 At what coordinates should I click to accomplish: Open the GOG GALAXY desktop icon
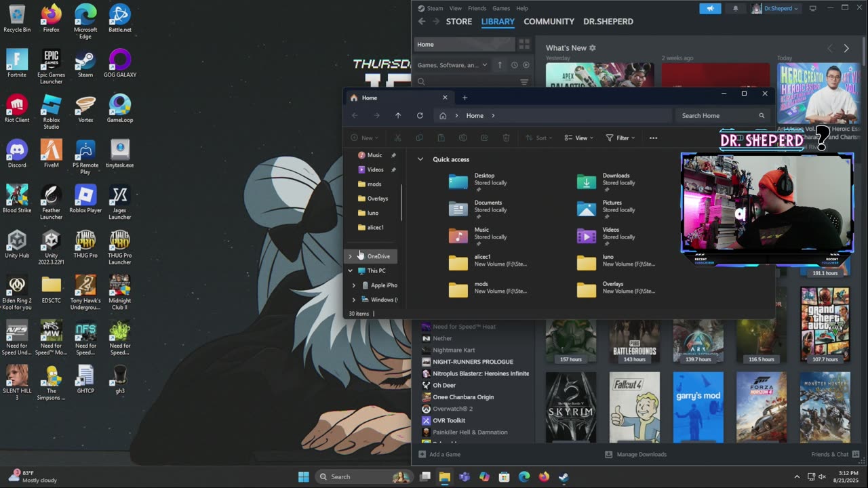[120, 63]
